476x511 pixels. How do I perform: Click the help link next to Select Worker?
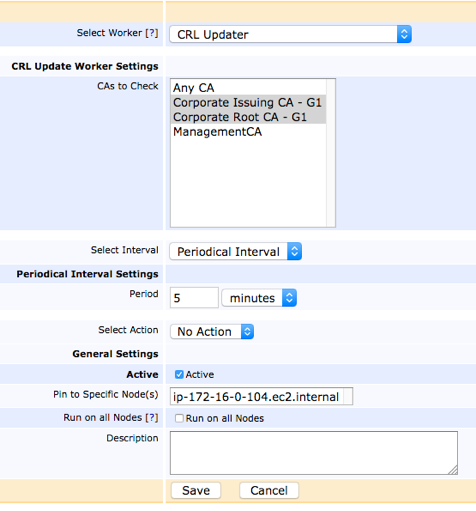tap(152, 33)
